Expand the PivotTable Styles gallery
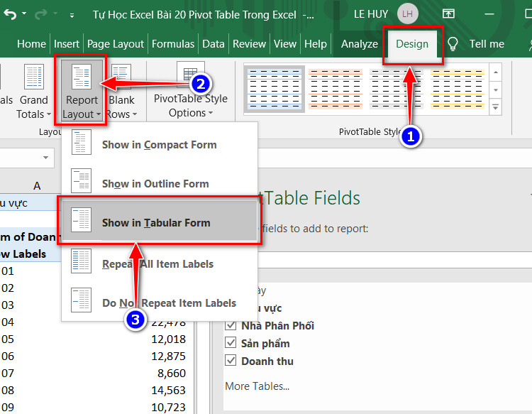The height and width of the screenshot is (414, 532). click(496, 107)
